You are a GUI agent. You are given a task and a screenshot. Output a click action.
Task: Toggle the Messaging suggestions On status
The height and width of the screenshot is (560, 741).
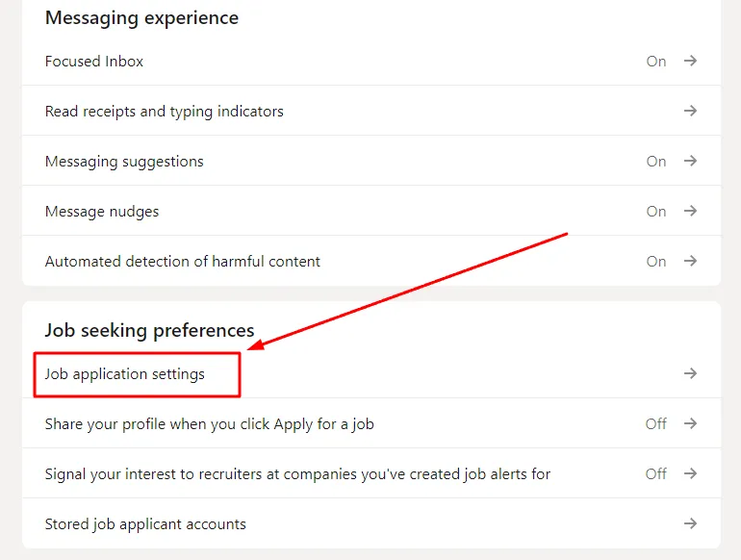tap(656, 161)
